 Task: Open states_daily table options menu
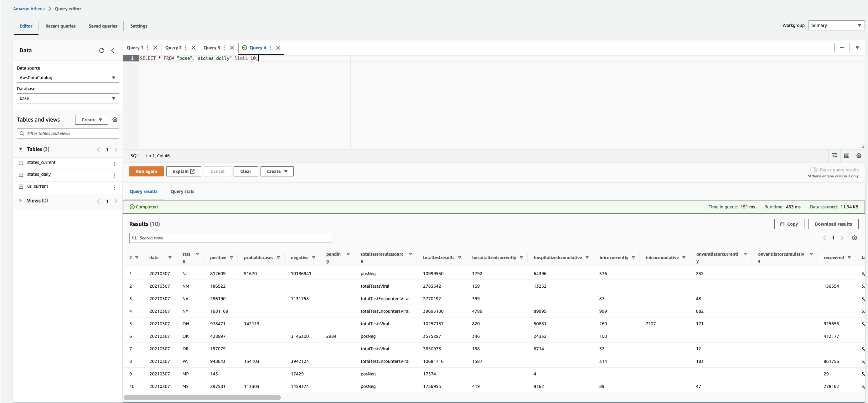pos(115,175)
